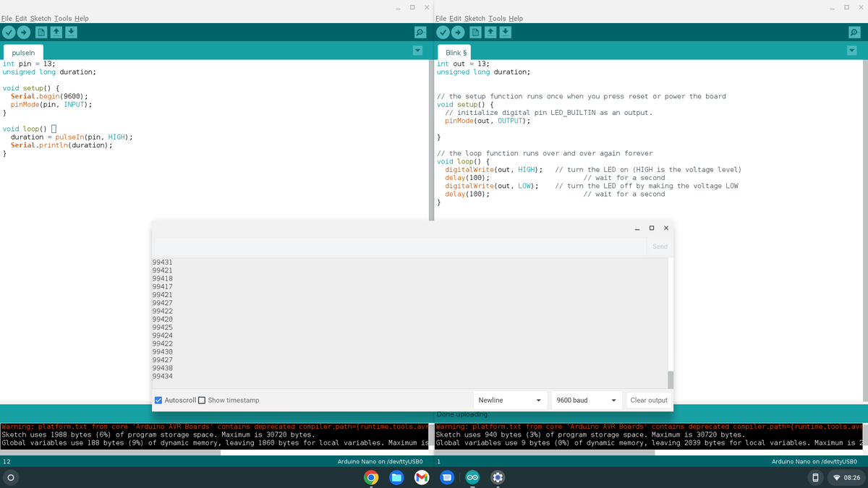Open Serial Monitor icon in pulseIn window
Screen dimensions: 868x488
click(420, 33)
